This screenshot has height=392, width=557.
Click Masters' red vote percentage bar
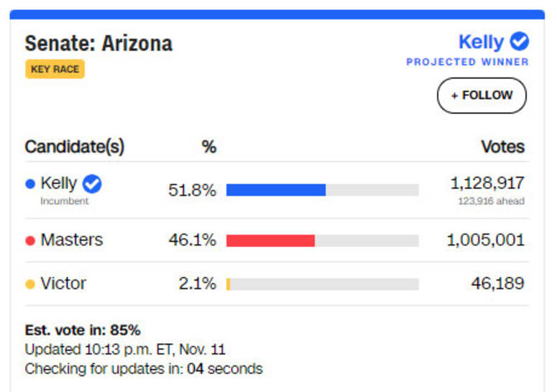(x=270, y=241)
